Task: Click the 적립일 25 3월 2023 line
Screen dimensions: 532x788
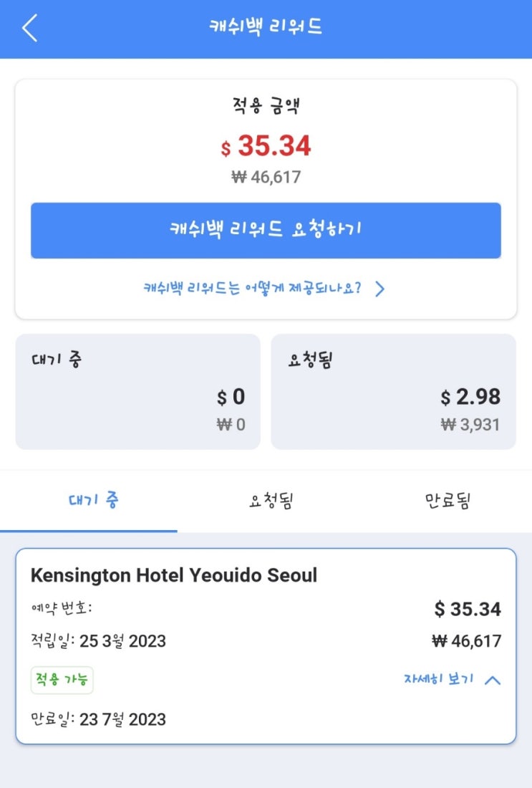Action: click(98, 641)
